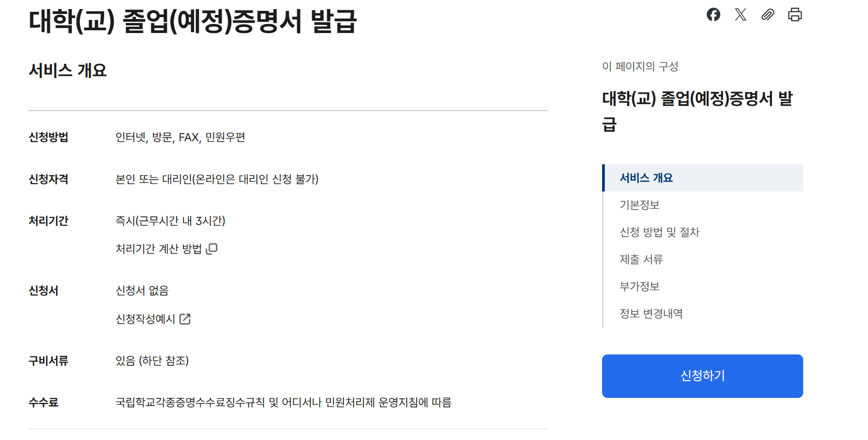Navigate to 신청 방법 및 절차
Viewport: 868px width, 440px height.
click(660, 232)
